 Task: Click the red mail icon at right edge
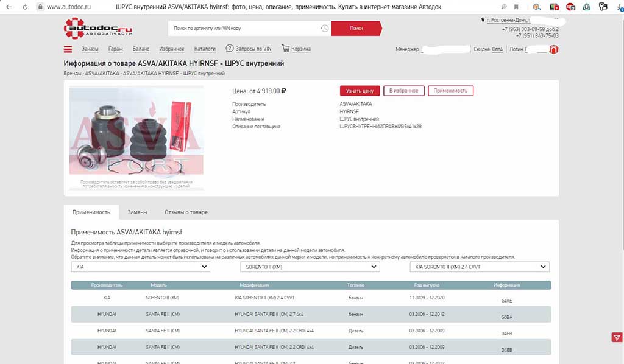click(x=617, y=338)
